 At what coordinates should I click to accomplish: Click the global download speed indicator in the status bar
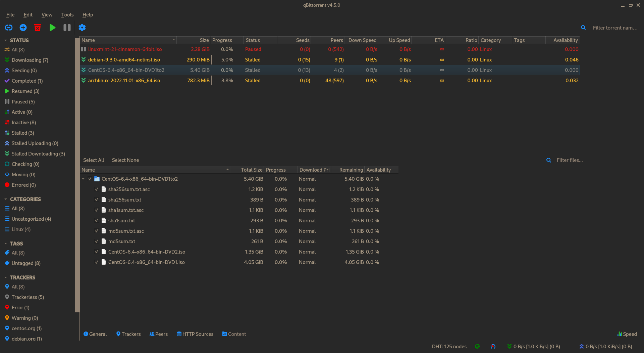(534, 346)
